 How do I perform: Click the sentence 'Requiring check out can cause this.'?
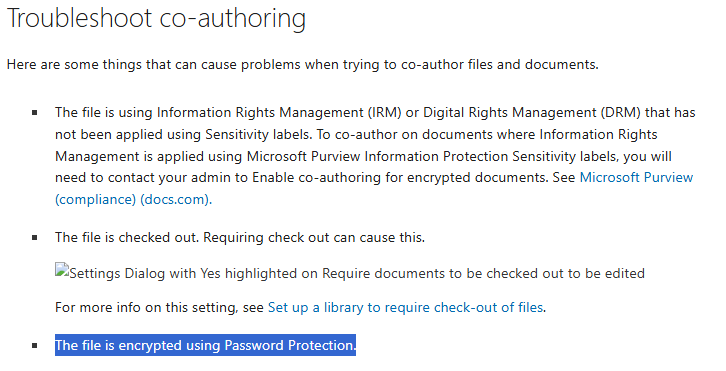click(x=314, y=238)
